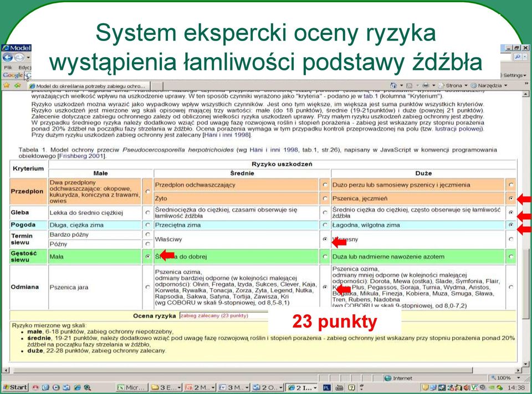
Task: Click the Internet Explorer quick launch icon
Action: [78, 387]
